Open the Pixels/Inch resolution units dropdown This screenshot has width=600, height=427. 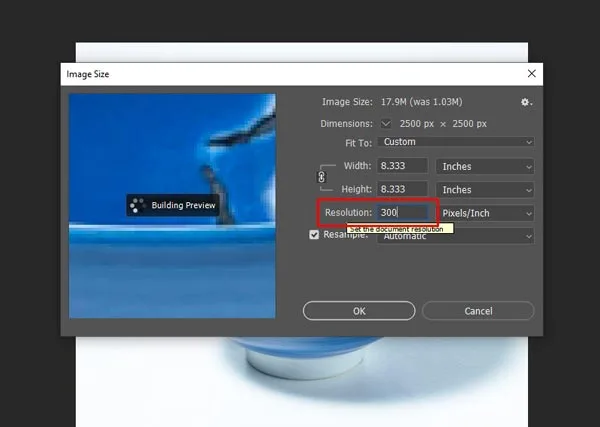(x=485, y=213)
